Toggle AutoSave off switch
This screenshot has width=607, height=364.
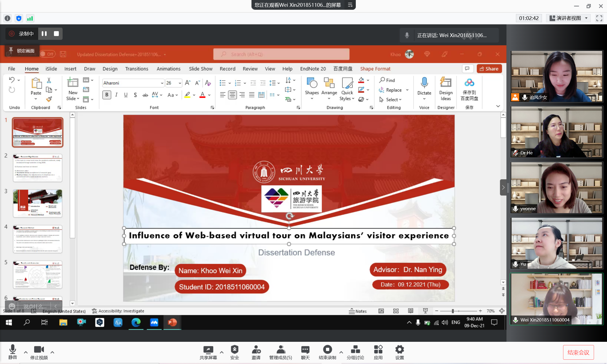(47, 54)
